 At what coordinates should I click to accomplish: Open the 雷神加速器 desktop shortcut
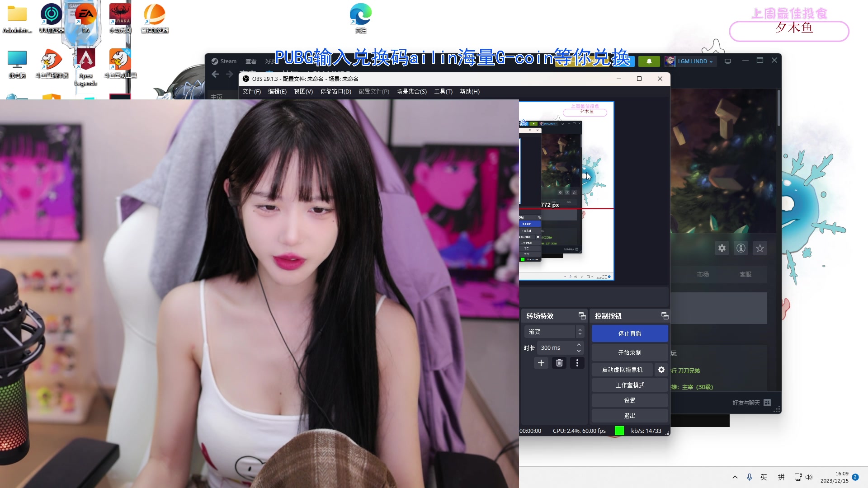coord(155,19)
